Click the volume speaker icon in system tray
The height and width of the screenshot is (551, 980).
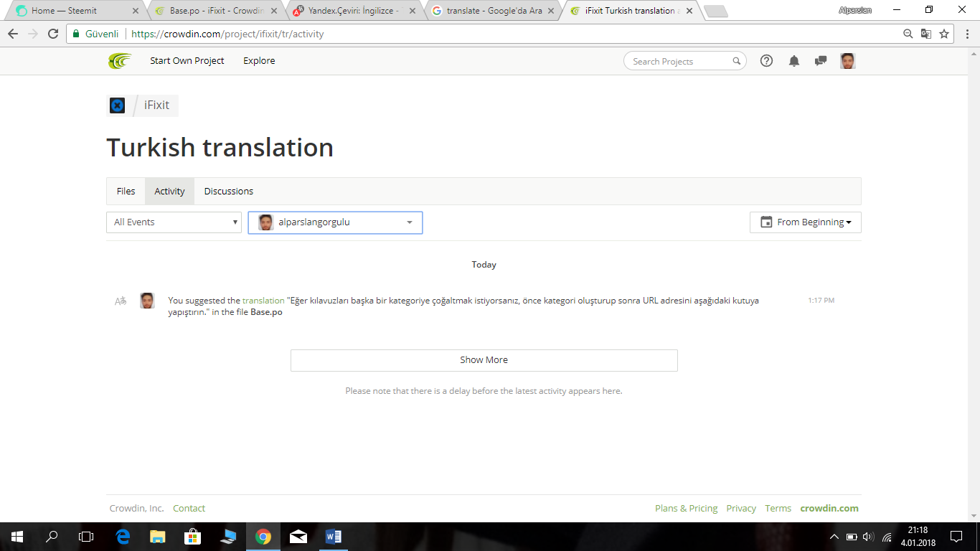point(868,537)
